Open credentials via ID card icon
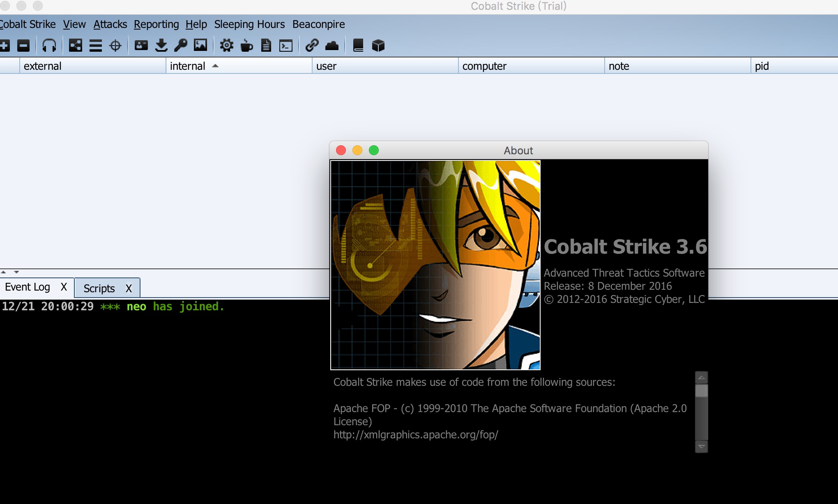The height and width of the screenshot is (504, 838). point(141,46)
